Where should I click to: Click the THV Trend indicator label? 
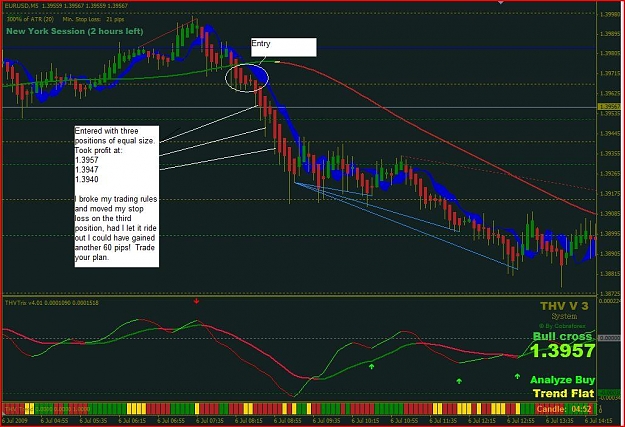(48, 409)
